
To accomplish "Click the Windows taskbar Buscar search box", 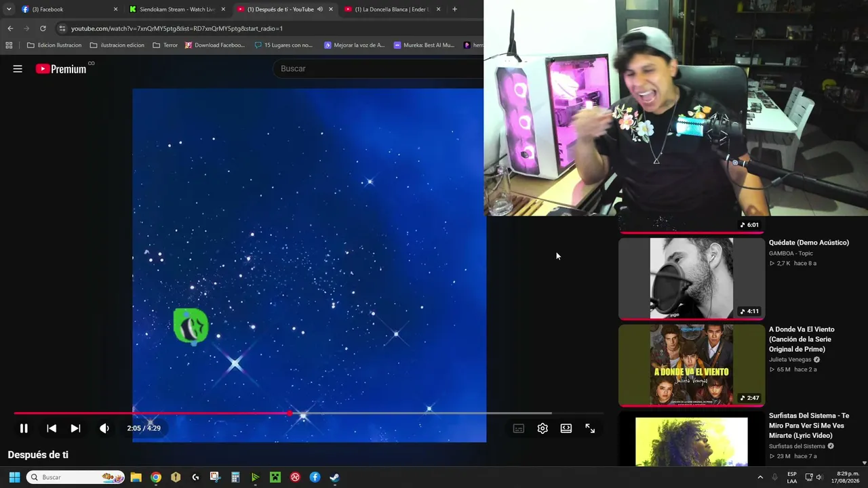I will click(75, 477).
